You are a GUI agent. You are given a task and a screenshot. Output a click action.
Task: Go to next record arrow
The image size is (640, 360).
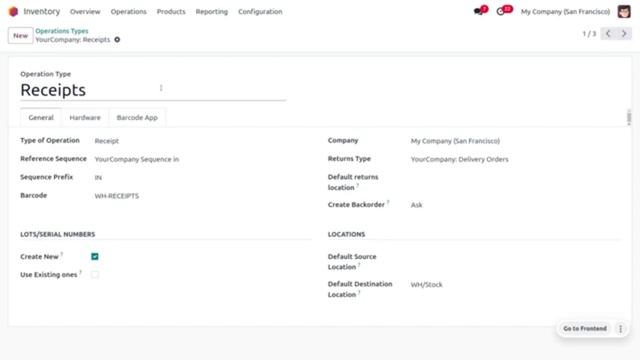pos(624,33)
